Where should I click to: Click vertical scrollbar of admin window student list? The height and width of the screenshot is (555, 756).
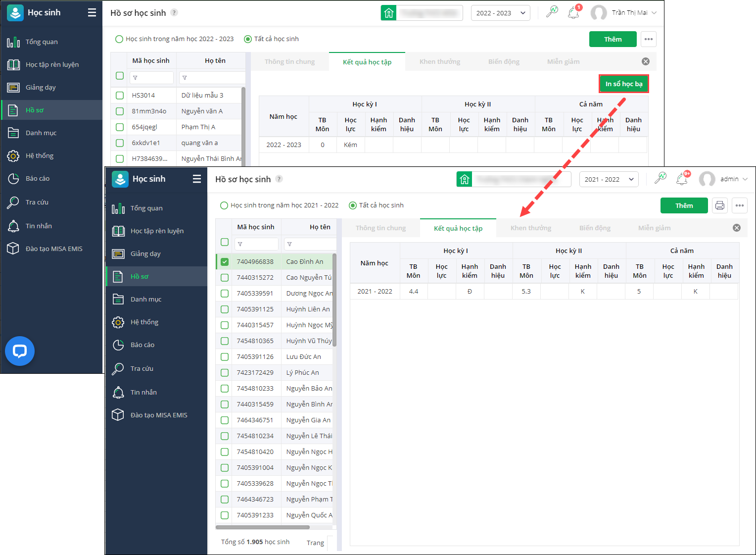click(x=334, y=300)
